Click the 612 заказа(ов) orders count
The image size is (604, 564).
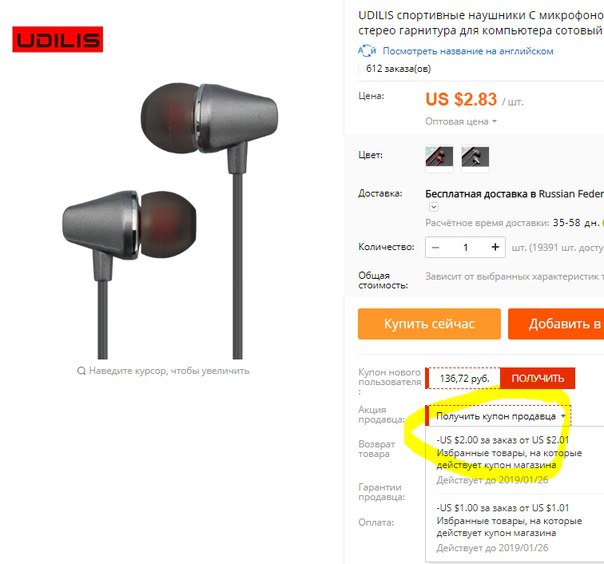coord(398,69)
